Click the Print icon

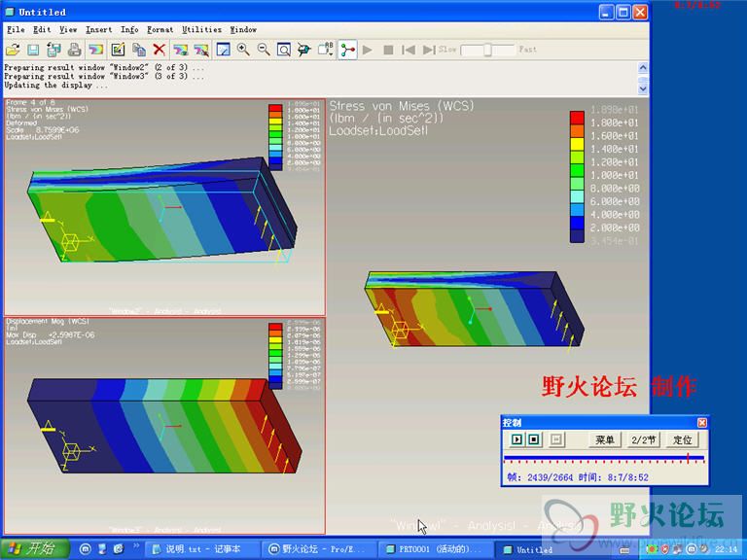(74, 50)
